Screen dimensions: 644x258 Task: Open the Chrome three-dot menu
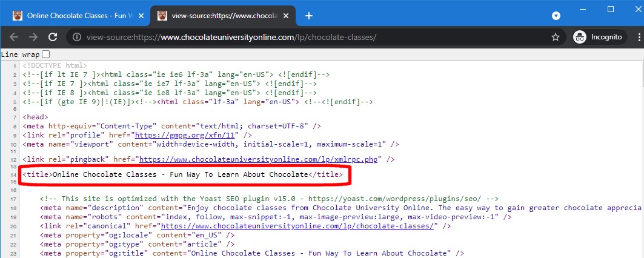pyautogui.click(x=639, y=38)
